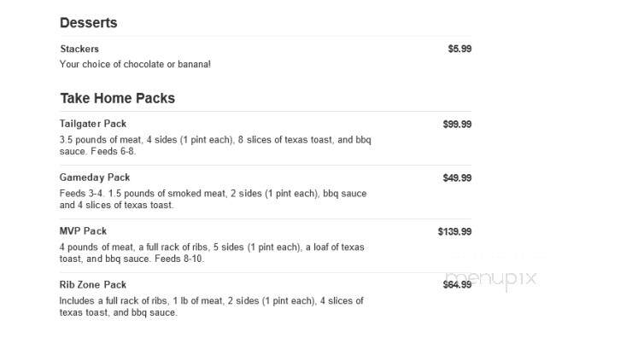This screenshot has height=349, width=644.
Task: Open the MVP Pack item
Action: [x=83, y=231]
